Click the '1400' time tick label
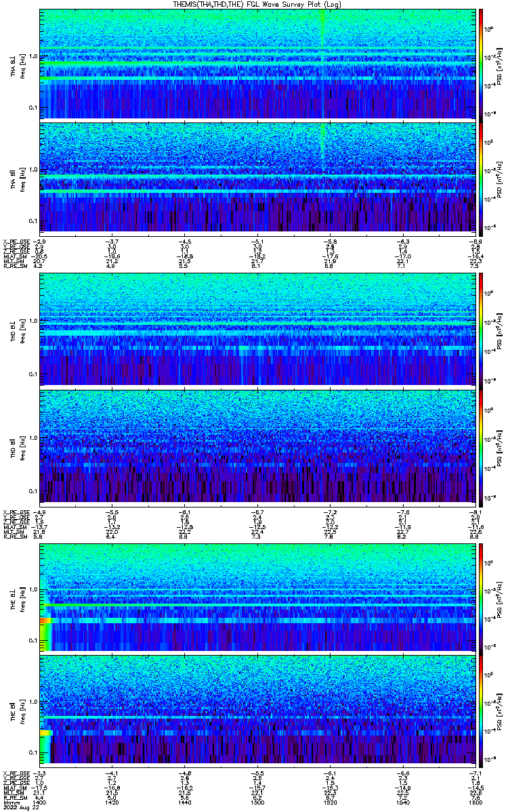Image resolution: width=508 pixels, height=812 pixels. click(40, 803)
